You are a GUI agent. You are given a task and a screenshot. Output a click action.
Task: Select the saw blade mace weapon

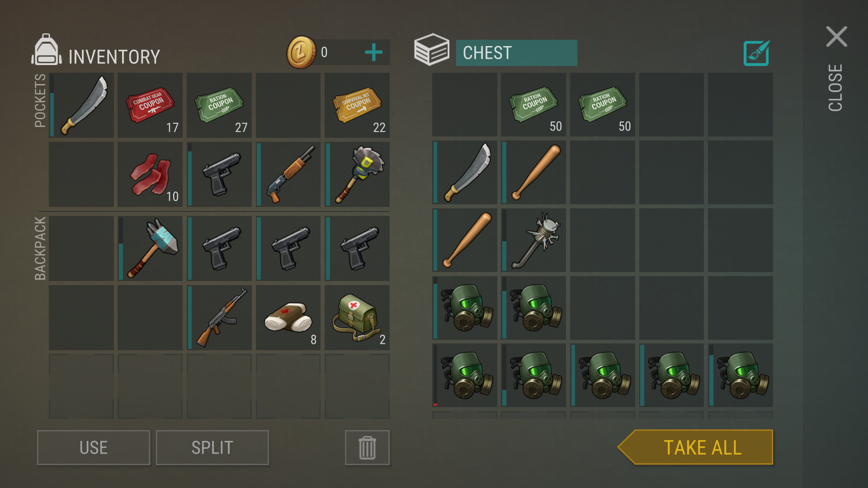click(357, 174)
